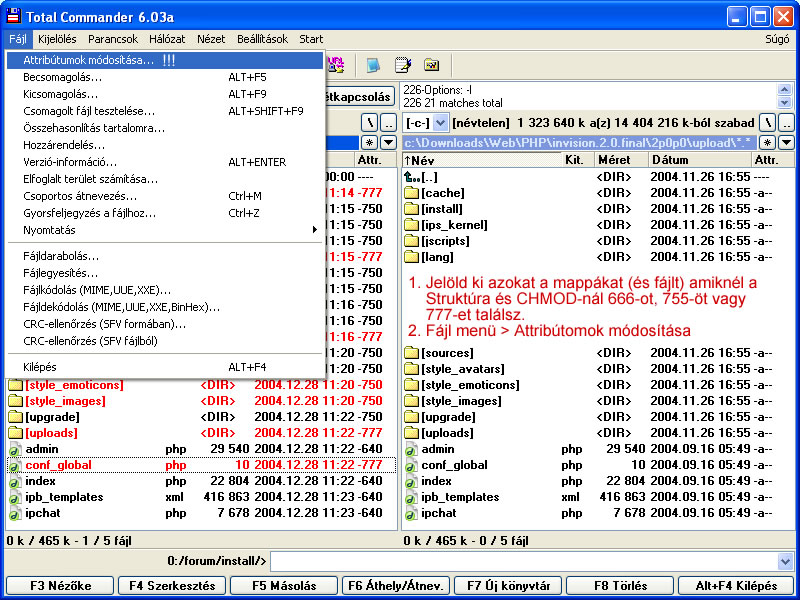Expand the right panel directory history arrow
This screenshot has height=600, width=800.
786,143
